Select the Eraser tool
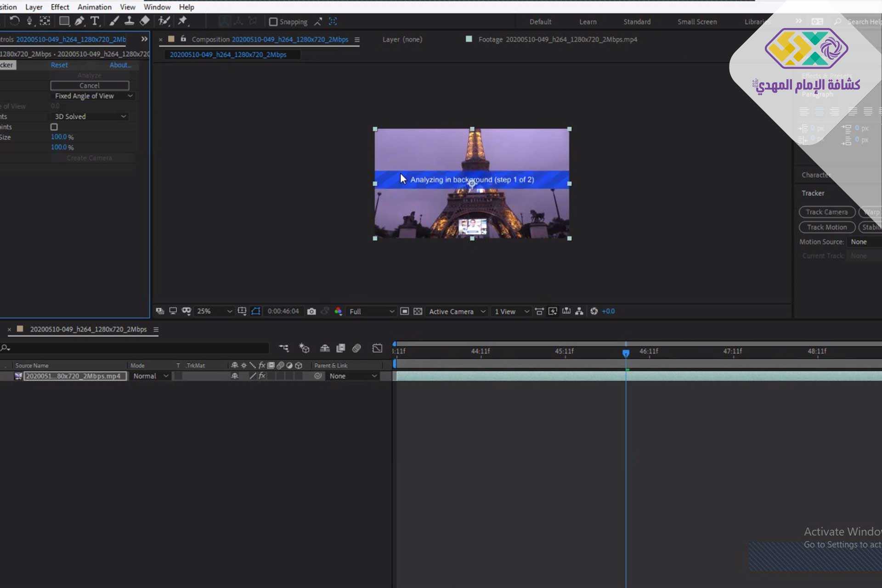This screenshot has width=882, height=588. click(x=145, y=21)
